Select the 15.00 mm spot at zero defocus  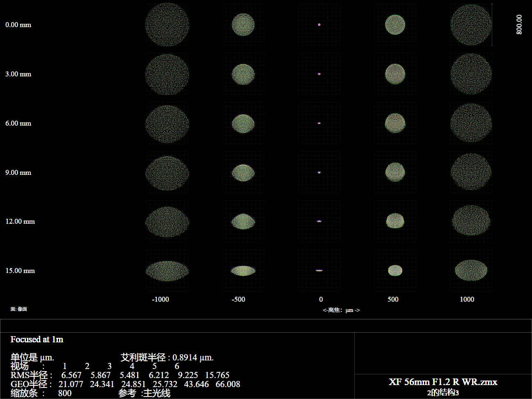[319, 270]
